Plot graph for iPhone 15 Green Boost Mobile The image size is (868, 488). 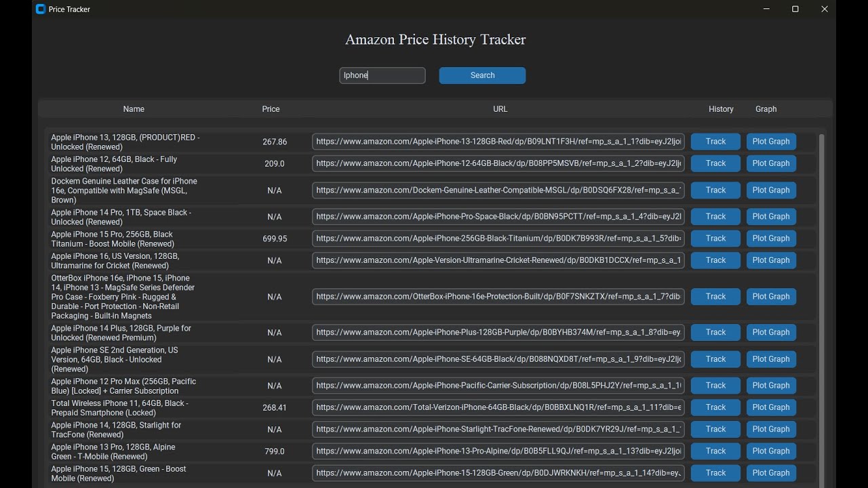coord(771,473)
